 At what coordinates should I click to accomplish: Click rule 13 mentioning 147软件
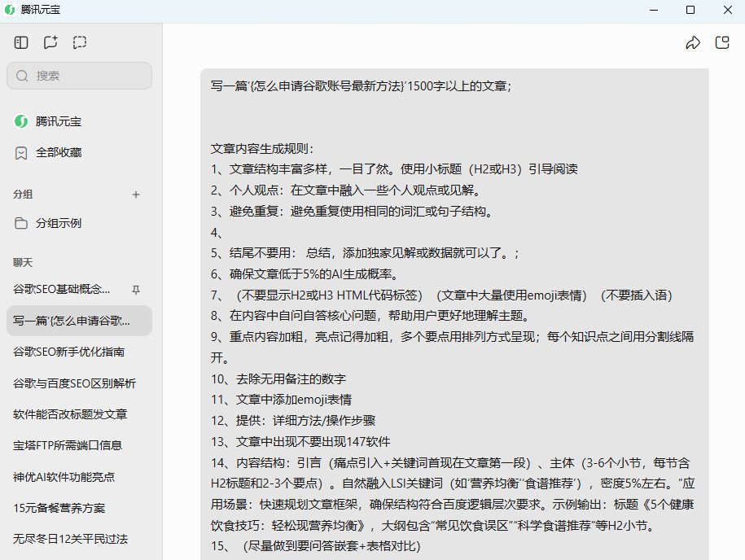(300, 442)
